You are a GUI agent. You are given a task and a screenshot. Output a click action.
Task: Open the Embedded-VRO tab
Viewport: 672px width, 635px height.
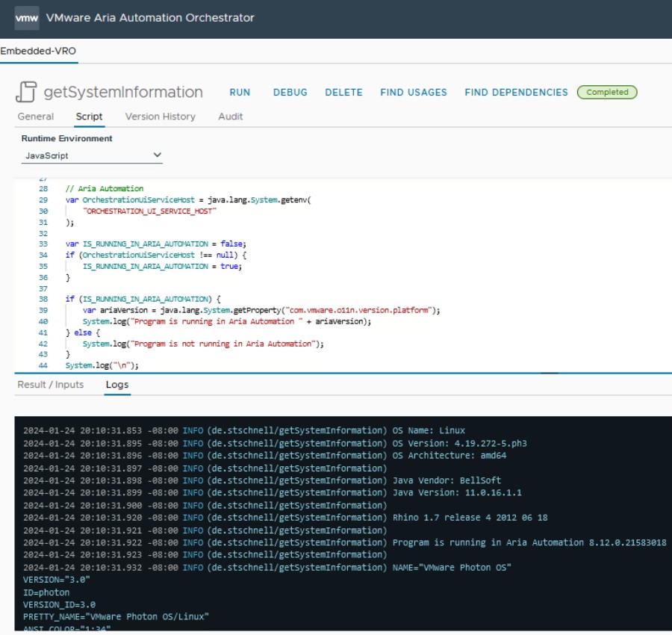38,51
